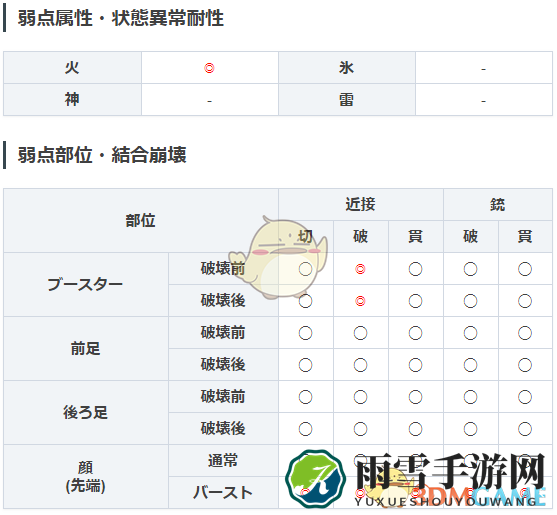Click red double-circle in ブースター 破壊前 melee 破 column
The image size is (557, 515).
360,269
